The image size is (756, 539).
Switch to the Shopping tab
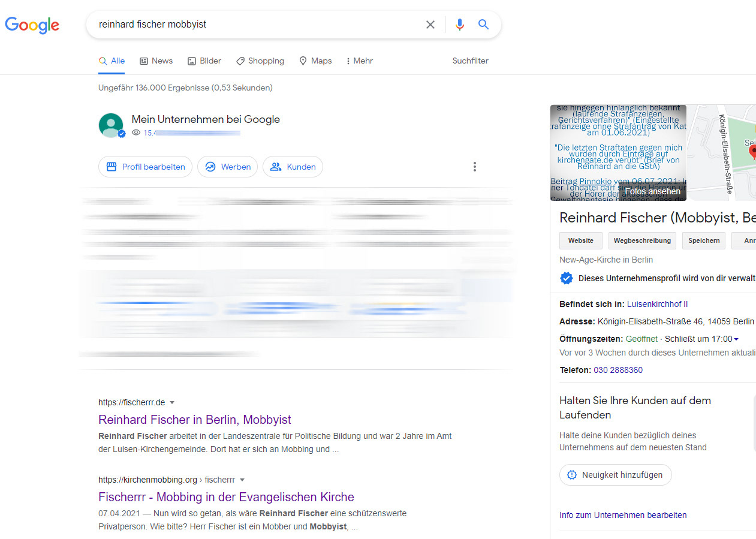[x=260, y=61]
